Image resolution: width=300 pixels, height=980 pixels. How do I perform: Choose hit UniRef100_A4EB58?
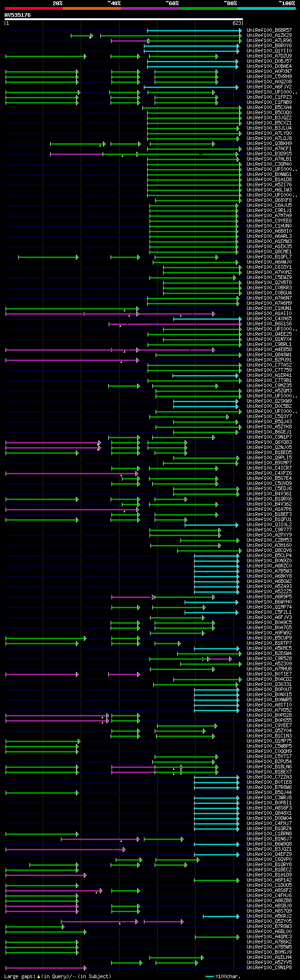tap(269, 349)
